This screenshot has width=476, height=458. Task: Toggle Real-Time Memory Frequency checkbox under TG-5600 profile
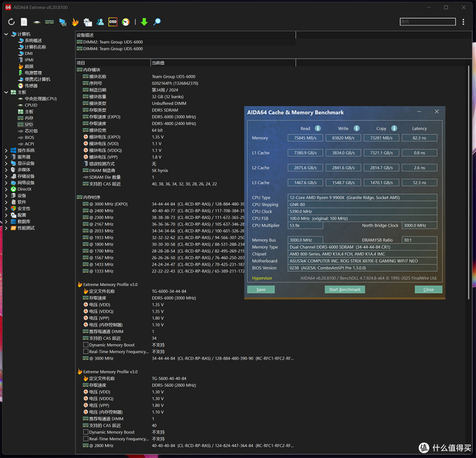[x=86, y=439]
